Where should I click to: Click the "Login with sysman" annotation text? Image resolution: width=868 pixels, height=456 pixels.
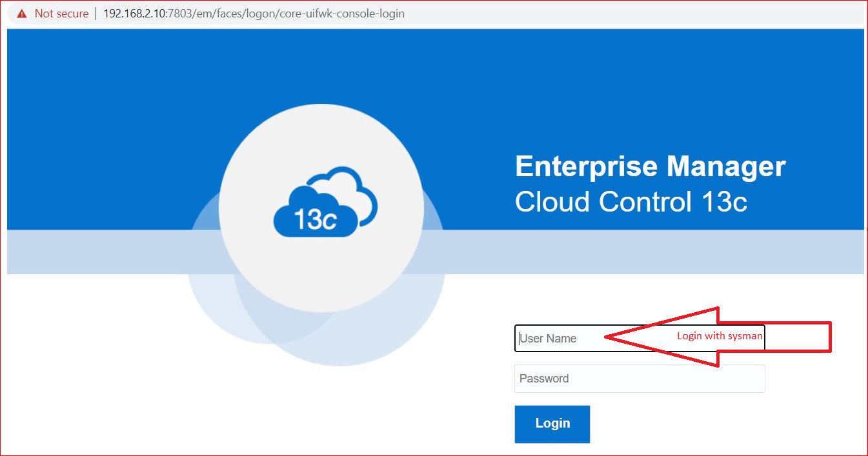click(x=719, y=336)
